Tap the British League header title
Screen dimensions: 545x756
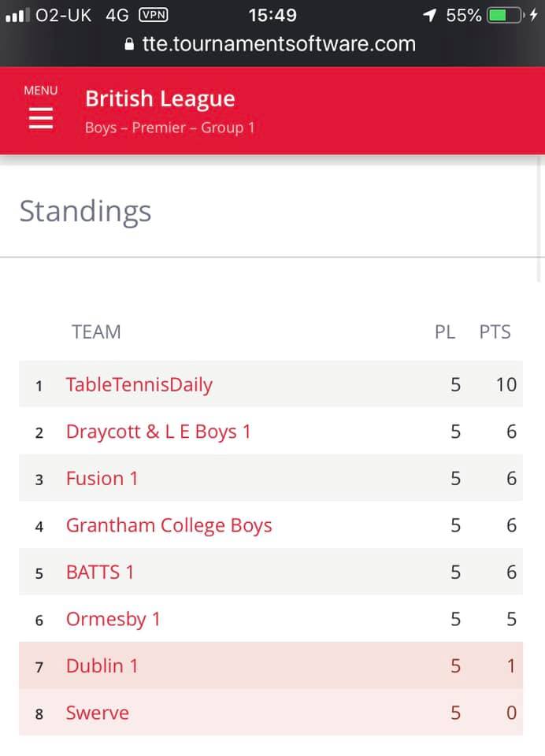click(160, 99)
